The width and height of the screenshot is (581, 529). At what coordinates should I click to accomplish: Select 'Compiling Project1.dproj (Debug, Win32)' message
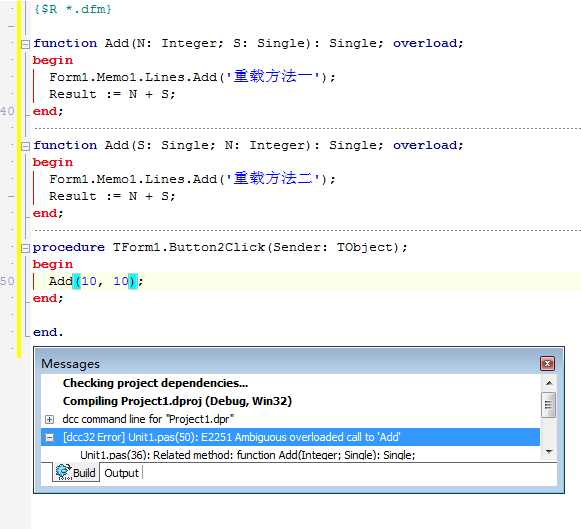[x=177, y=401]
